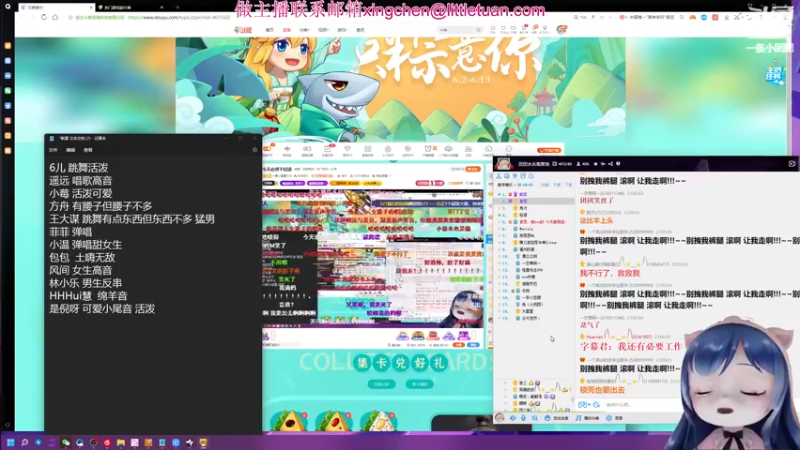The width and height of the screenshot is (800, 450).
Task: Open Notepad 查看 menu
Action: [x=88, y=150]
